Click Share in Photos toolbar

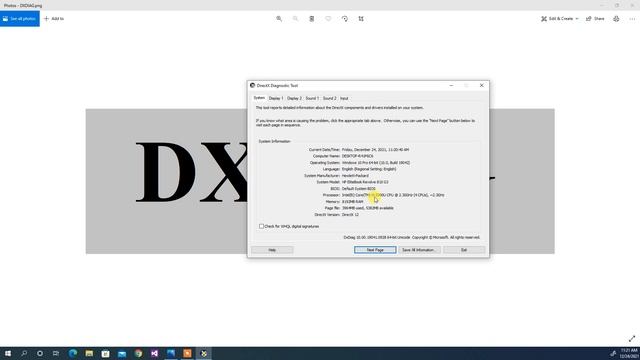[595, 19]
